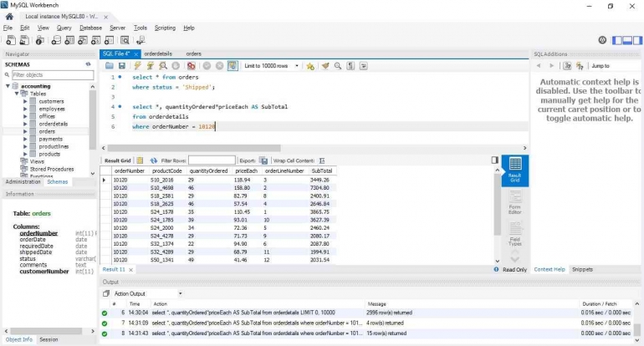Switch to the Administration tab
This screenshot has height=346, width=644.
23,182
